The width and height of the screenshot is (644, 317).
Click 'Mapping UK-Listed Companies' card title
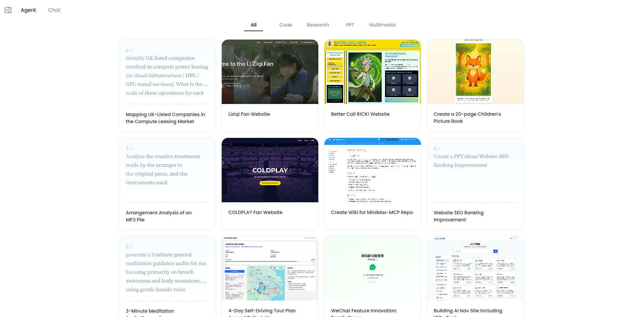165,118
